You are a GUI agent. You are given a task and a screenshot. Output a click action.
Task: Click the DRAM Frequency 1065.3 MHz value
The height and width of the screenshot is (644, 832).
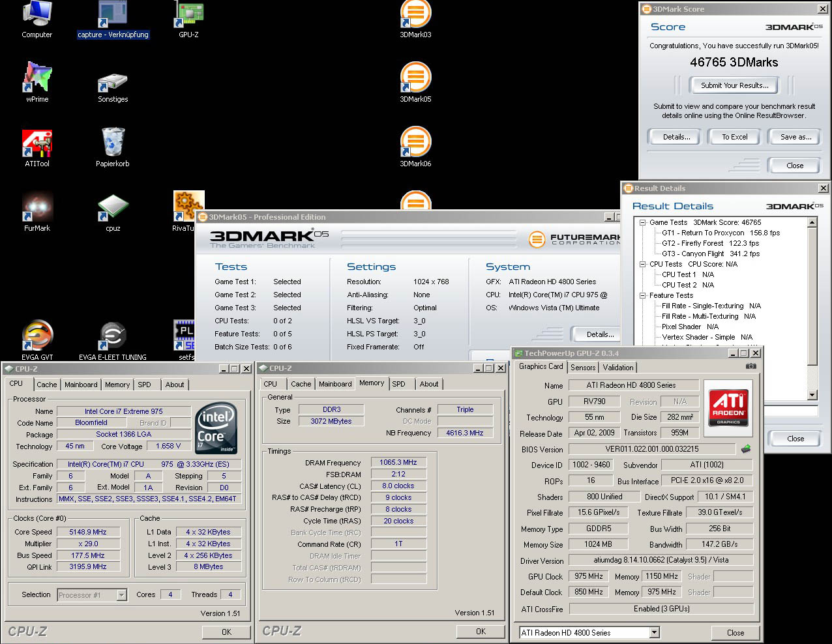click(x=398, y=462)
